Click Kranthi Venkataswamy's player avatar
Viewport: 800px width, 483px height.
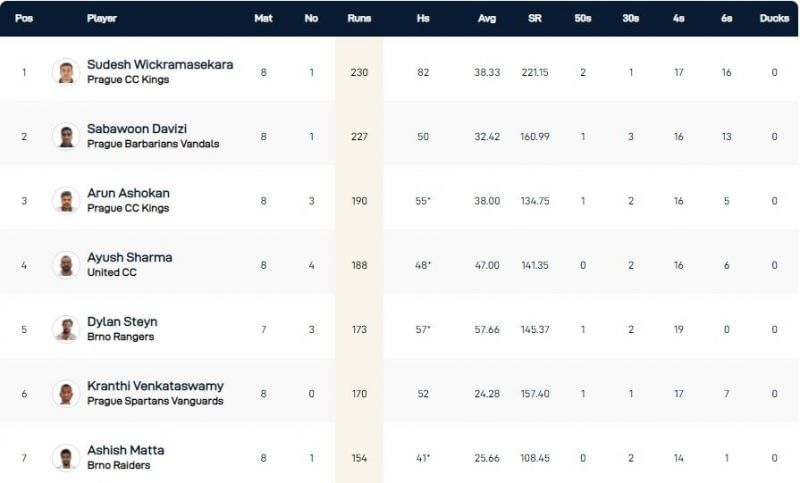tap(66, 393)
